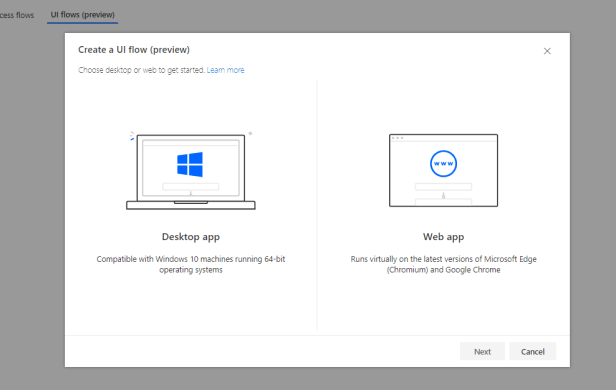Click the Microsoft Edge and Chrome description
616x390 pixels.
pos(443,264)
